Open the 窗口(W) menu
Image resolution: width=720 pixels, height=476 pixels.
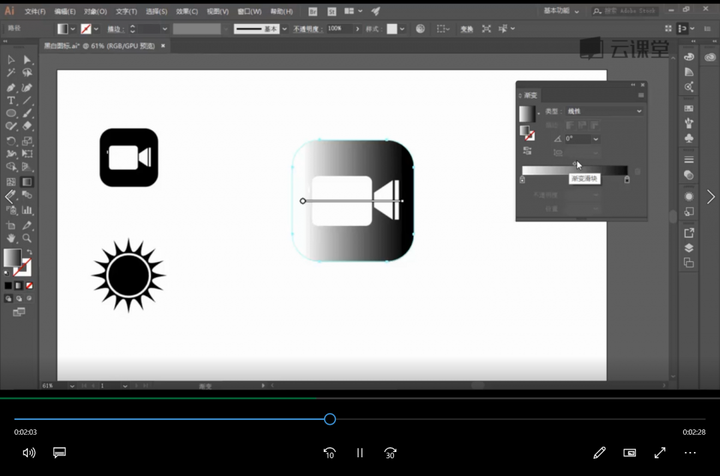coord(249,11)
